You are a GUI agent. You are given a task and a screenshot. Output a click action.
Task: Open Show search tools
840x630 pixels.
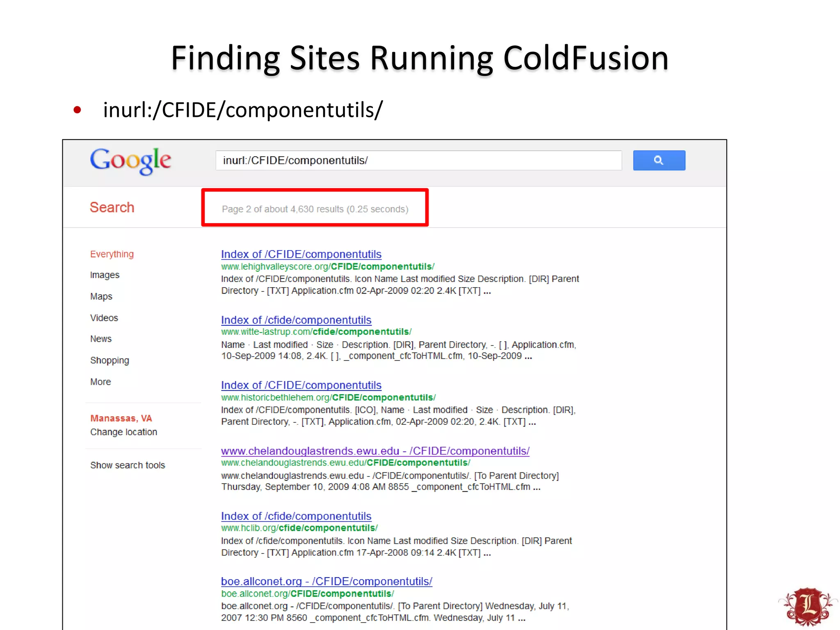(128, 466)
